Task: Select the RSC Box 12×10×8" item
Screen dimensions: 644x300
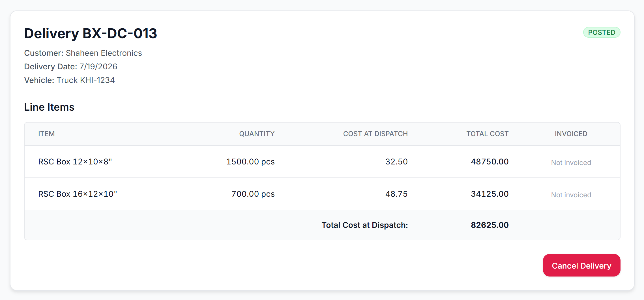Action: click(x=75, y=162)
